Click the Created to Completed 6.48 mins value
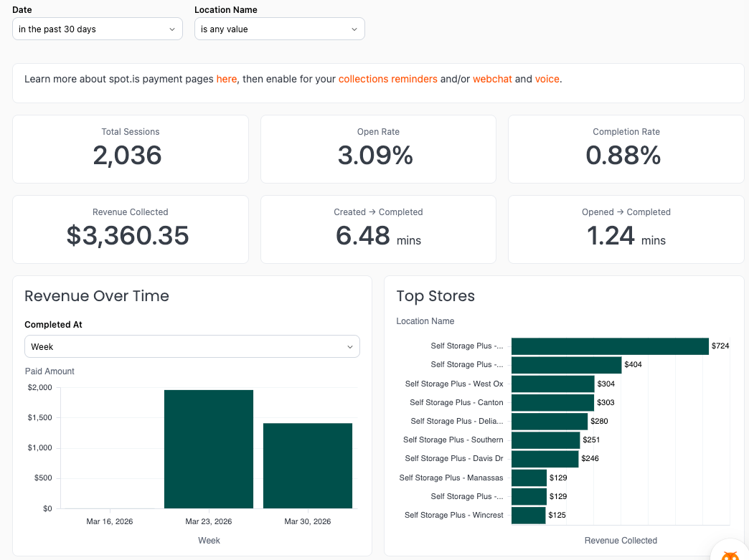This screenshot has height=560, width=749. click(x=378, y=236)
